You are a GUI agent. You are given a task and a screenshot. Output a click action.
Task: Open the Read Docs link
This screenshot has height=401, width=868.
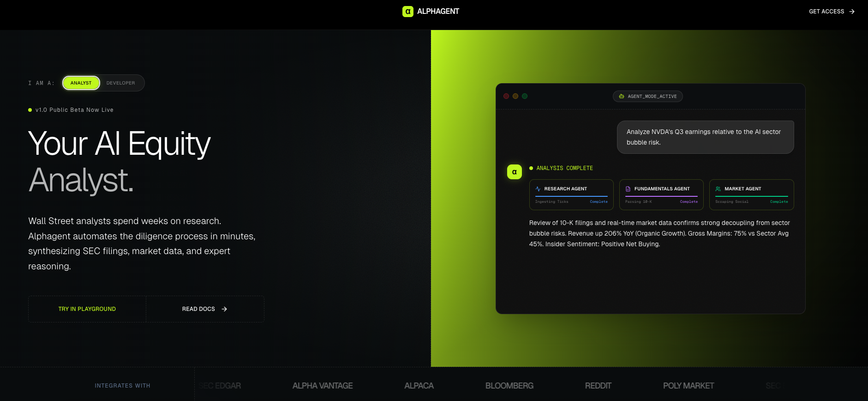click(205, 309)
